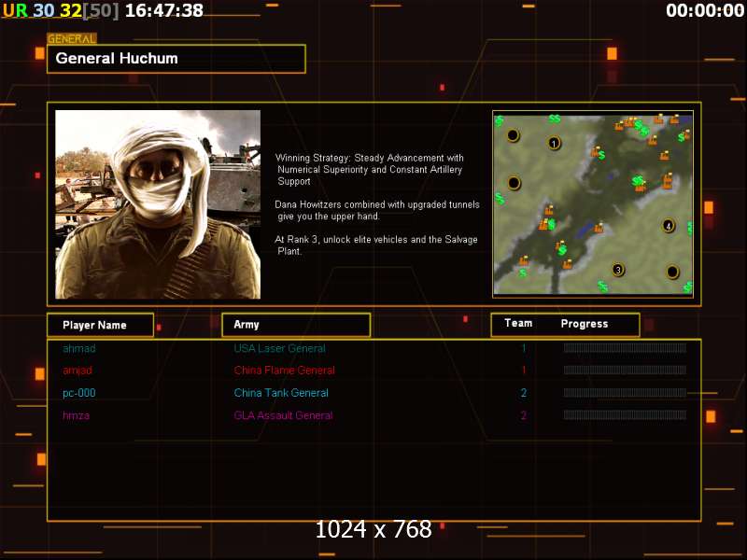Click team number in amjad's row

(524, 371)
